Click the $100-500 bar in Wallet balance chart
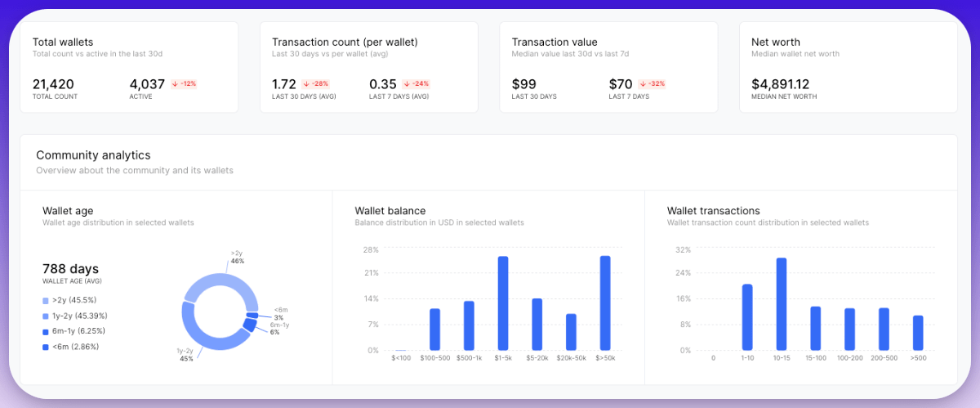980x408 pixels. 434,330
